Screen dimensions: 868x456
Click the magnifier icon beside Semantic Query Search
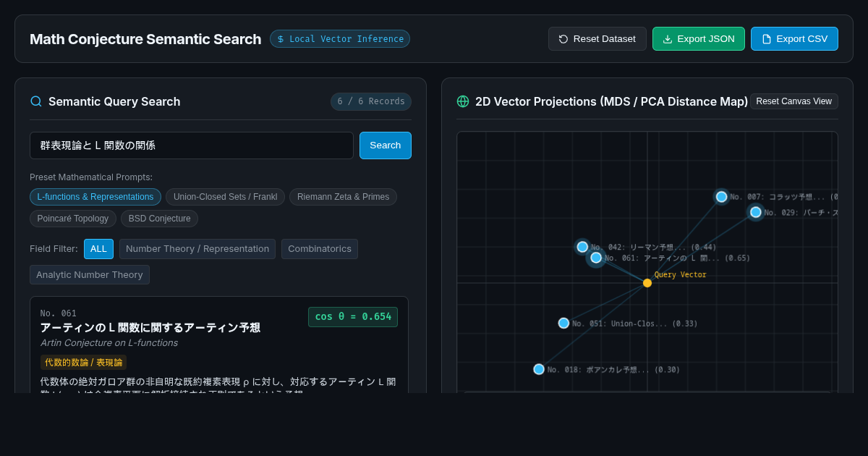(x=36, y=101)
